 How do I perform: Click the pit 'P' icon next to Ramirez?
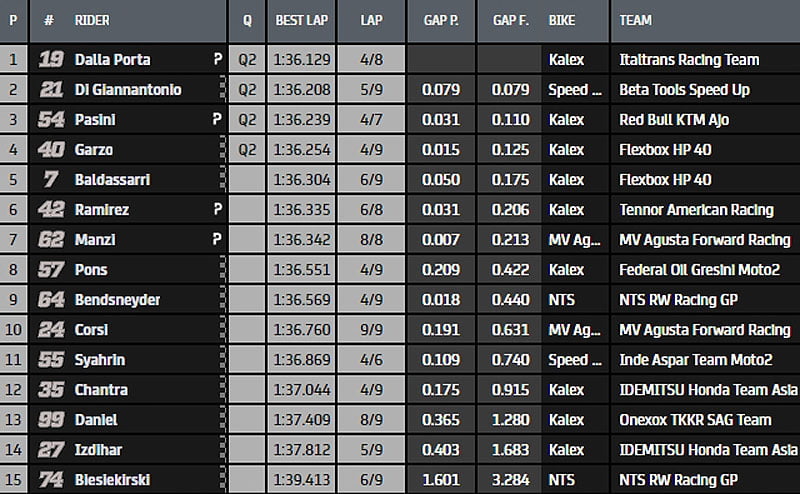point(217,210)
